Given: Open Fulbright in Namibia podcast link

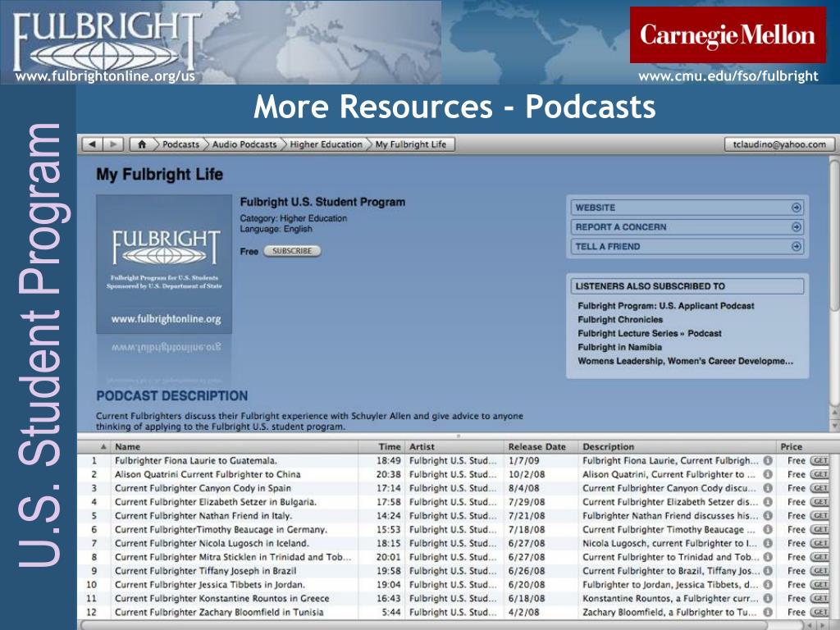Looking at the screenshot, I should tap(619, 347).
